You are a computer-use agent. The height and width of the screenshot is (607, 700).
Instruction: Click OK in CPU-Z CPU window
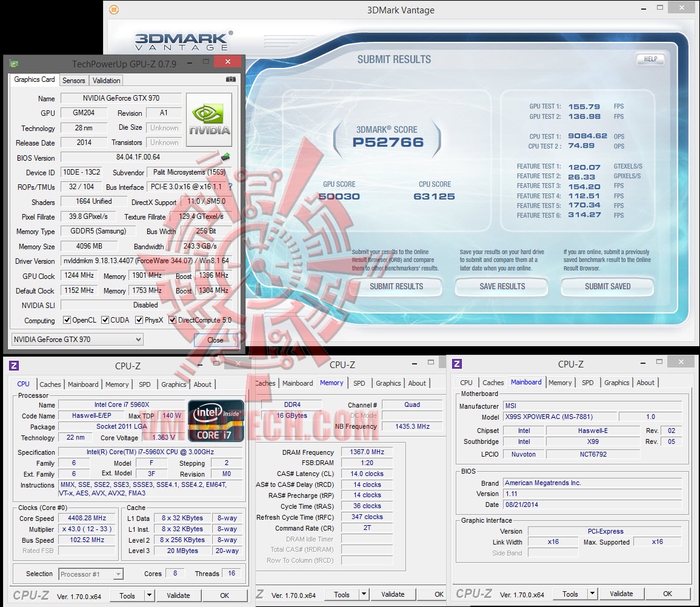point(225,595)
